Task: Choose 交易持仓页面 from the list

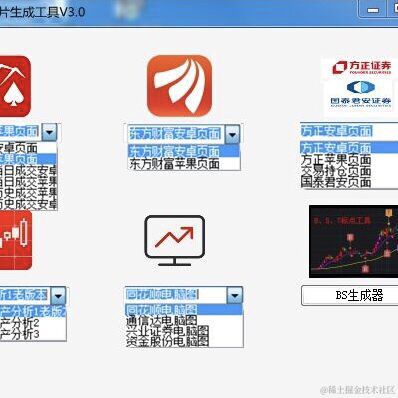Action: (349, 171)
